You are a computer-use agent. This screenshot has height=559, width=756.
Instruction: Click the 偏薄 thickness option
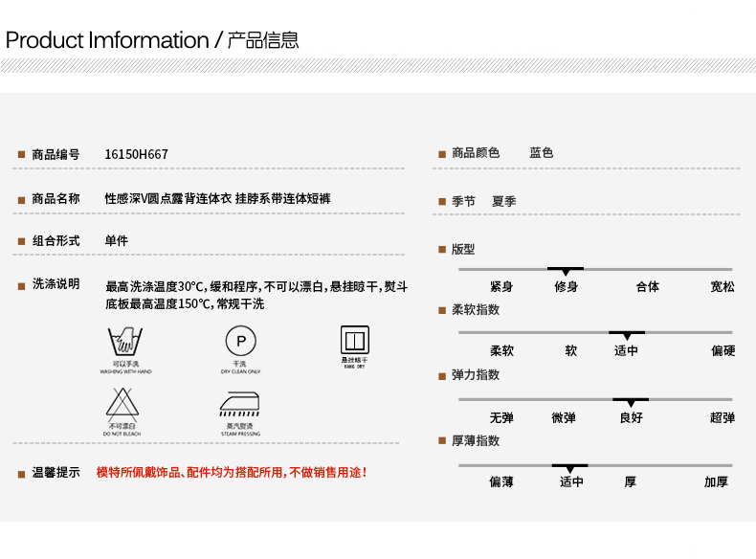coord(501,481)
